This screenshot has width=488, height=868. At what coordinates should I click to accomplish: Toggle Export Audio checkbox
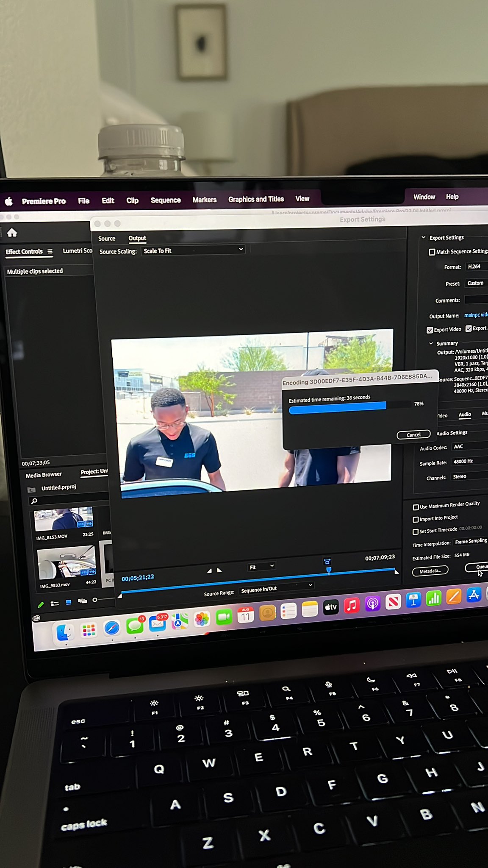tap(469, 328)
